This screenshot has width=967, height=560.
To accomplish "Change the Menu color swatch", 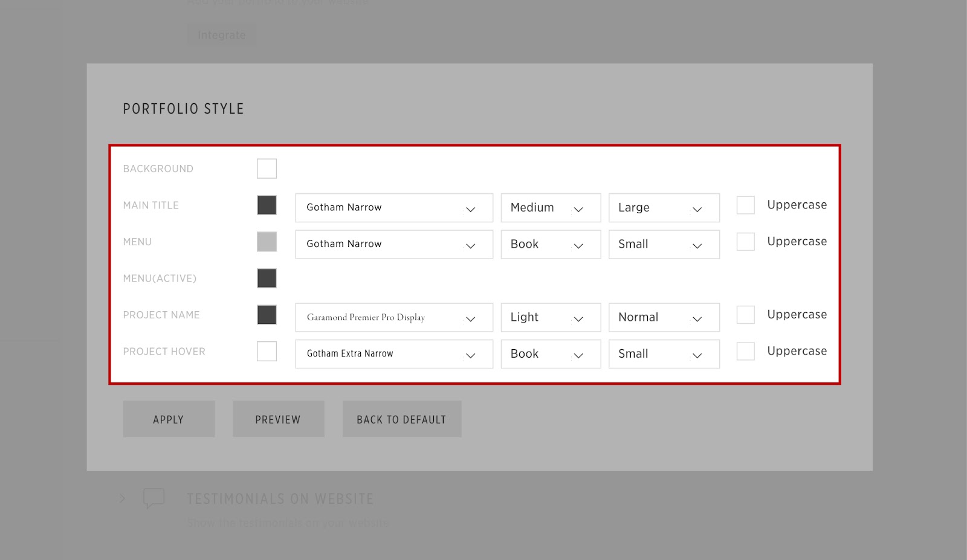I will pyautogui.click(x=267, y=242).
